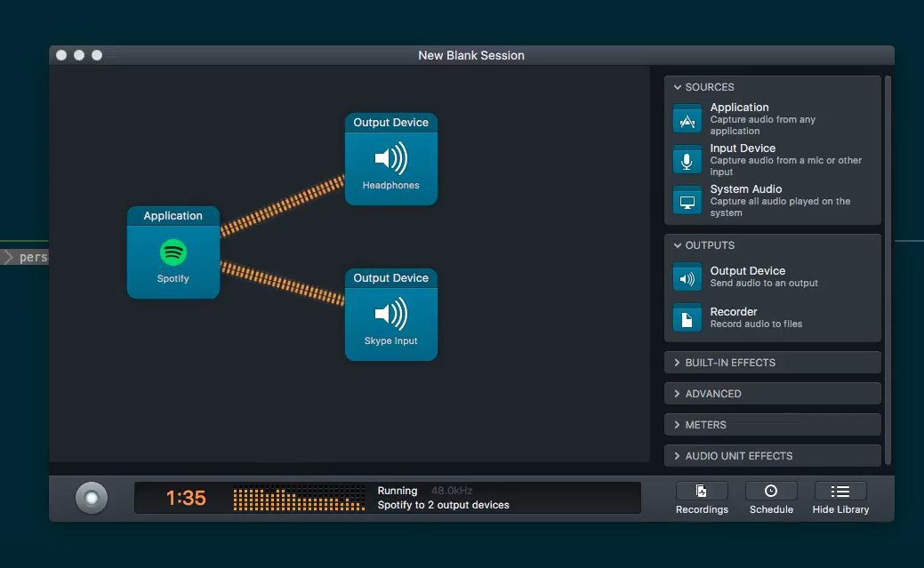The image size is (924, 568).
Task: Click 'Send audio to an output' description
Action: coord(764,284)
